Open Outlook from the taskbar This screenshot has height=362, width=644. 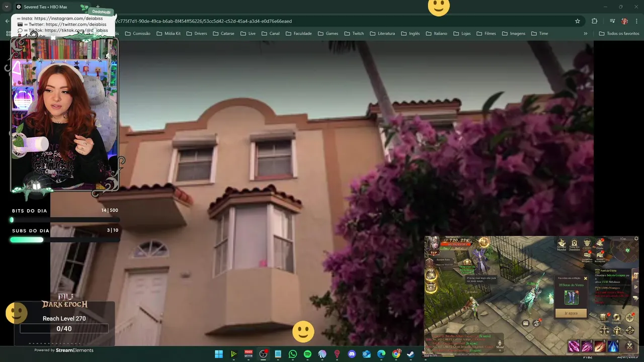(367, 354)
